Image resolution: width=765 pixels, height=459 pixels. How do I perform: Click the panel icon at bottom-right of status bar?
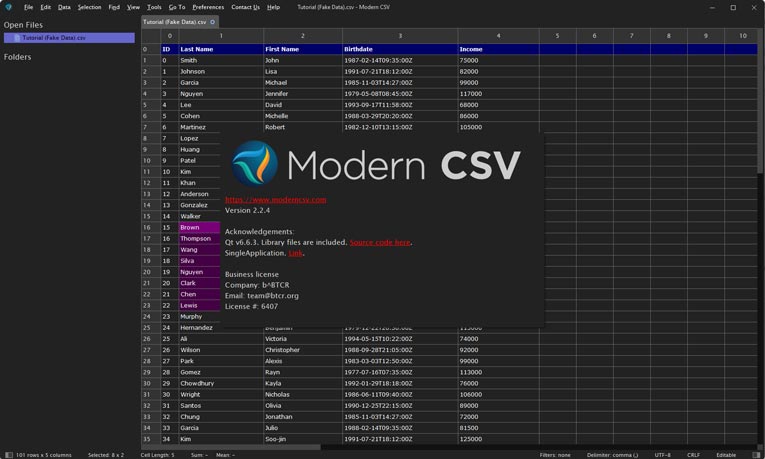pyautogui.click(x=756, y=455)
